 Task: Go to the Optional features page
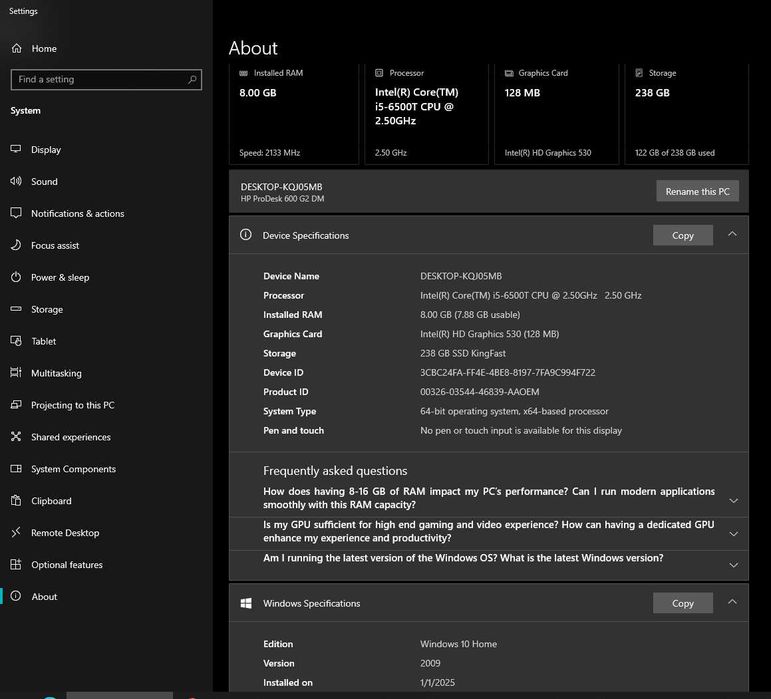click(x=66, y=565)
